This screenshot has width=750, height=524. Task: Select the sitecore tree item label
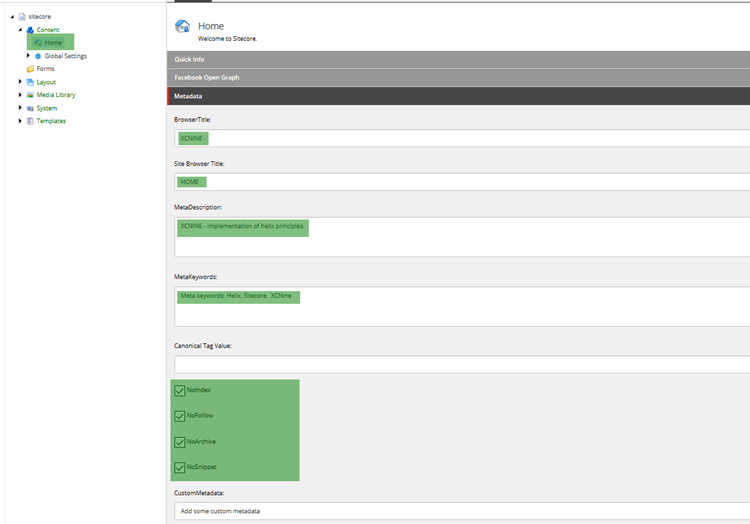tap(40, 17)
